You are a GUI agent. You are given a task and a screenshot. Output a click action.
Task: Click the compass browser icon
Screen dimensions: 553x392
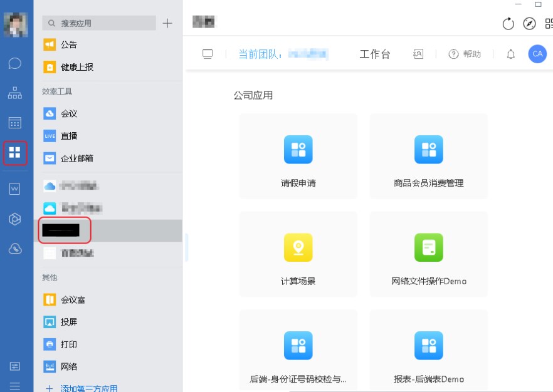click(x=529, y=24)
